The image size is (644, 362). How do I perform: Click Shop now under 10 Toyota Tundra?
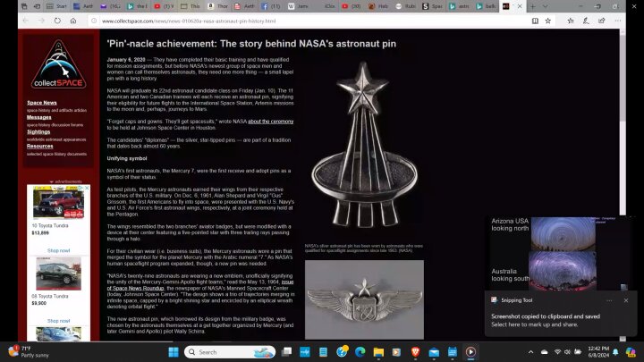(59, 250)
